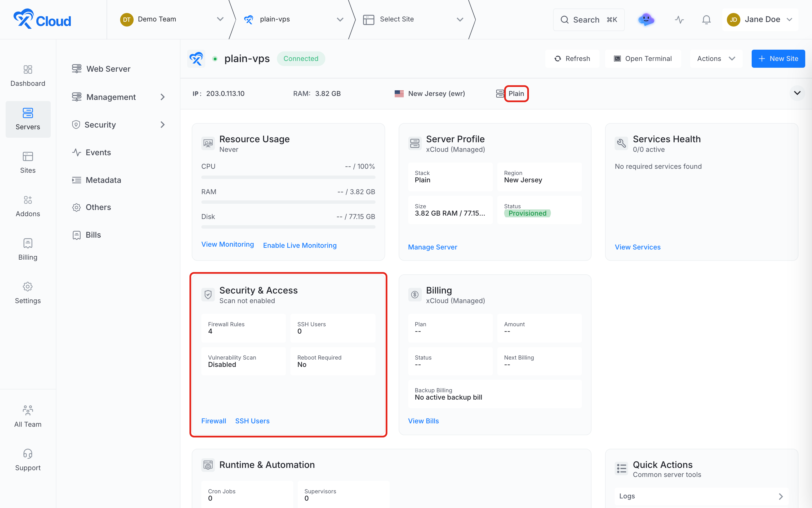The height and width of the screenshot is (508, 812).
Task: Open the xCloud logo home link
Action: pyautogui.click(x=42, y=19)
